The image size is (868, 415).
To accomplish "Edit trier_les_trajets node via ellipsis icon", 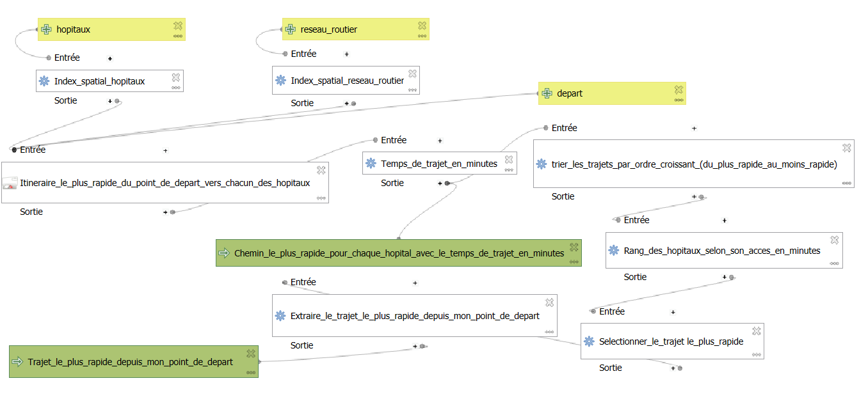I will click(x=847, y=183).
